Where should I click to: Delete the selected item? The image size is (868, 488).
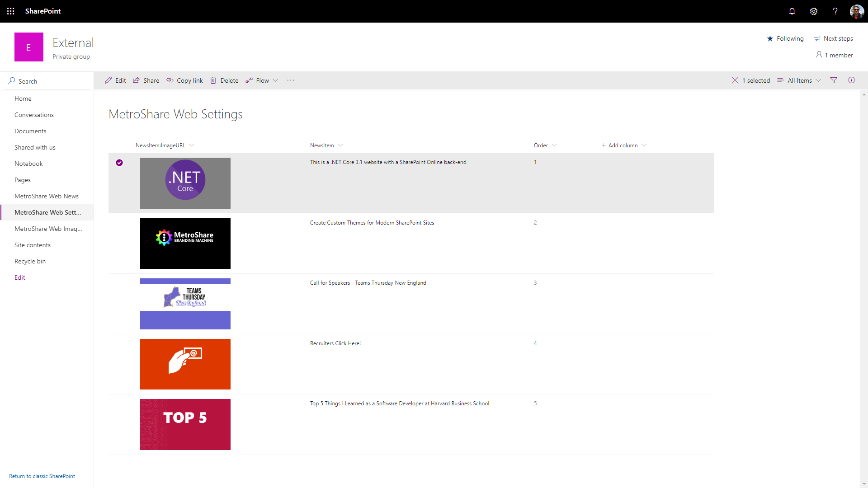tap(224, 80)
